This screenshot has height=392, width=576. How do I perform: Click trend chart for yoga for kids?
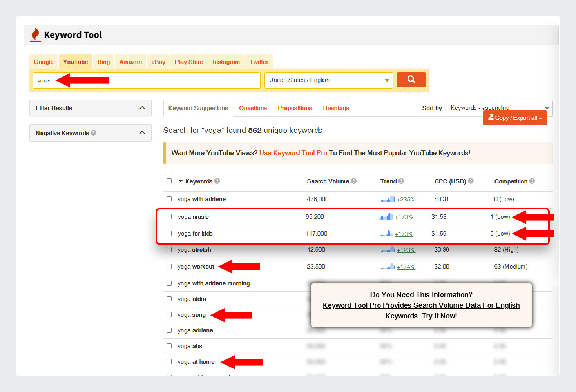click(x=386, y=233)
